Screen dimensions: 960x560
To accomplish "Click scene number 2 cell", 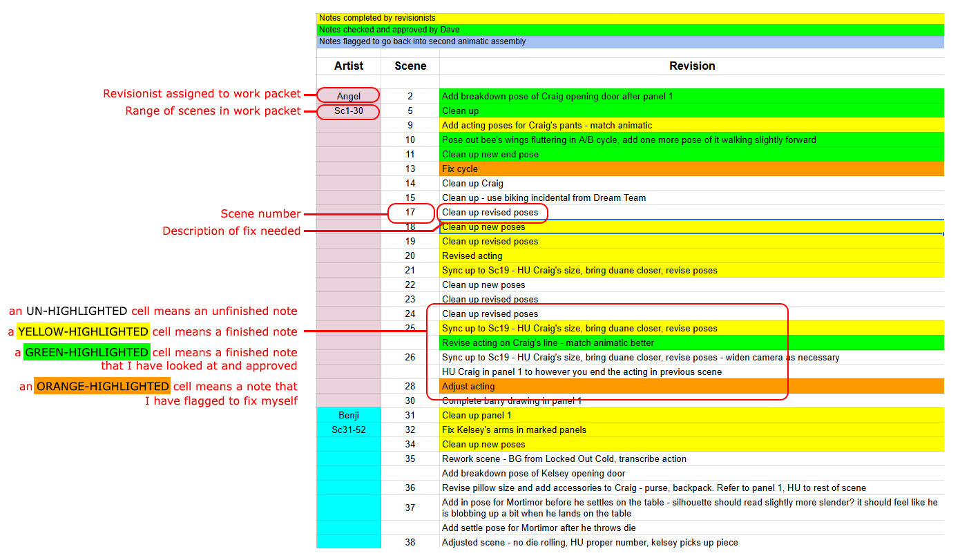I will [410, 96].
